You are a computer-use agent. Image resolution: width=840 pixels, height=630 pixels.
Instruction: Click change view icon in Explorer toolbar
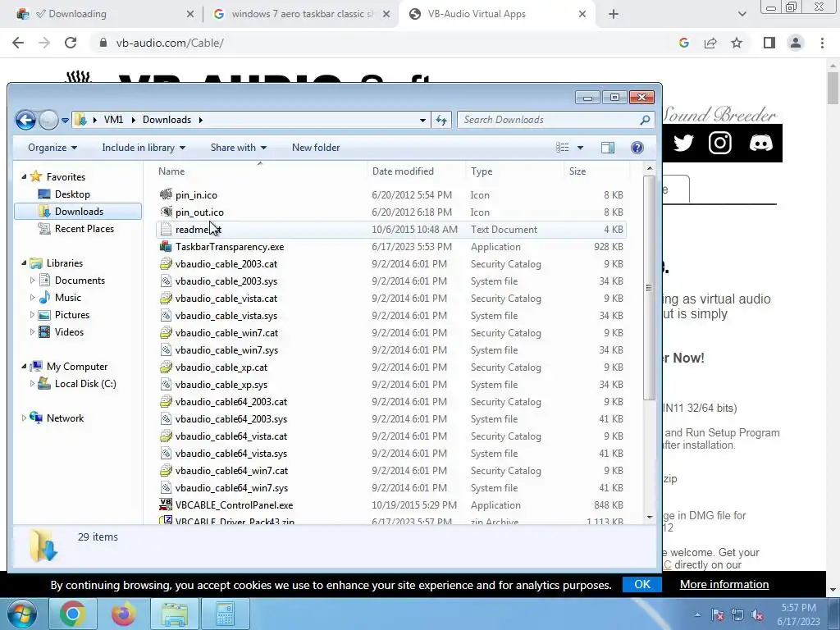coord(562,148)
